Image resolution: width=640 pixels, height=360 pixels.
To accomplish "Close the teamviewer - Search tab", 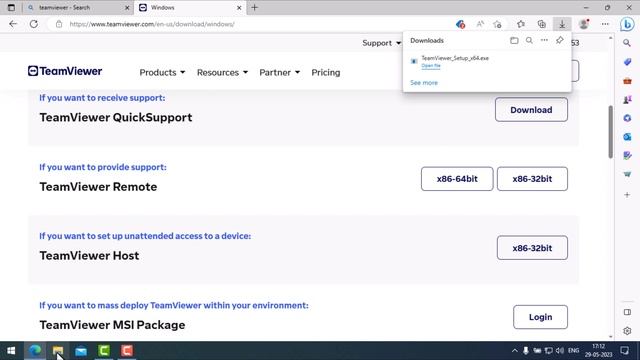I will (x=127, y=7).
